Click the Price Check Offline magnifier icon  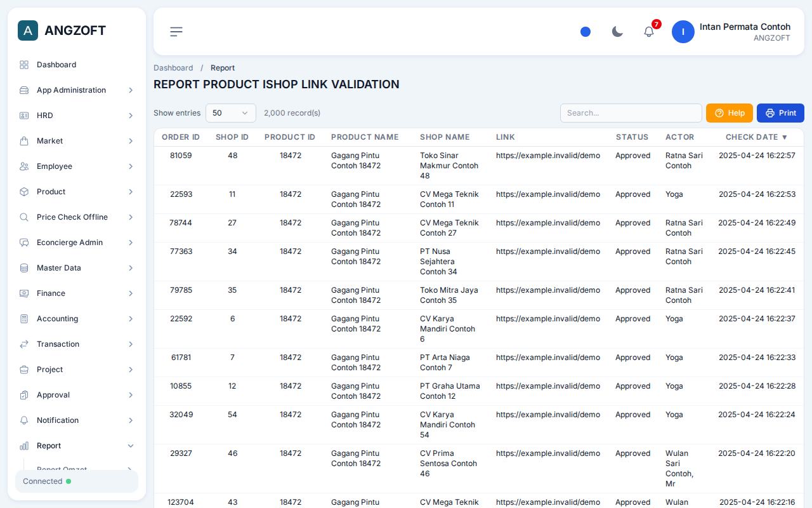24,217
